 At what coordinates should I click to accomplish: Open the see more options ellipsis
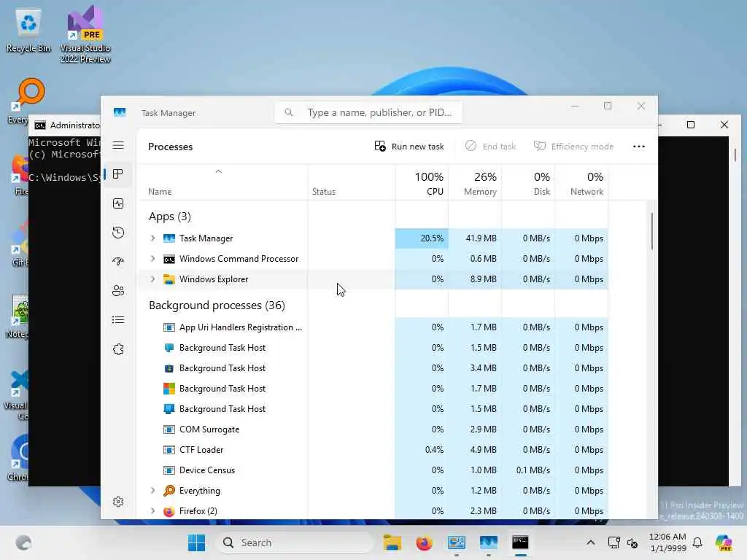click(639, 146)
